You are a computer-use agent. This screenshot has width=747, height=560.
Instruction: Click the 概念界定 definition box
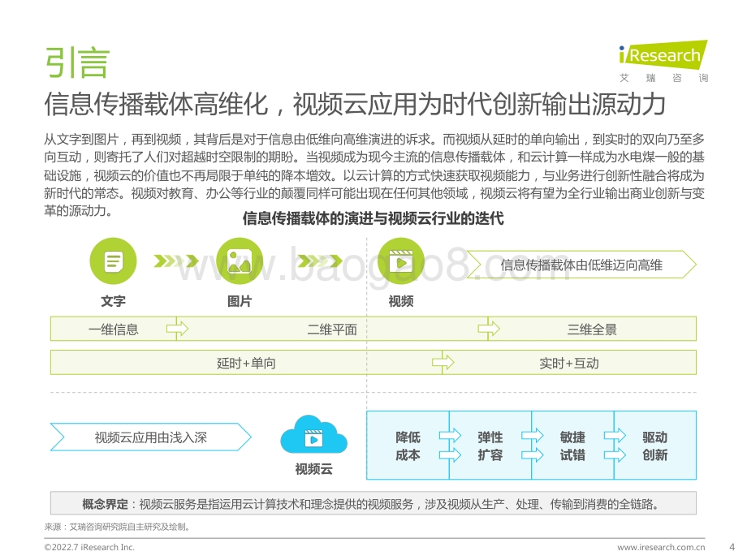pos(373,503)
